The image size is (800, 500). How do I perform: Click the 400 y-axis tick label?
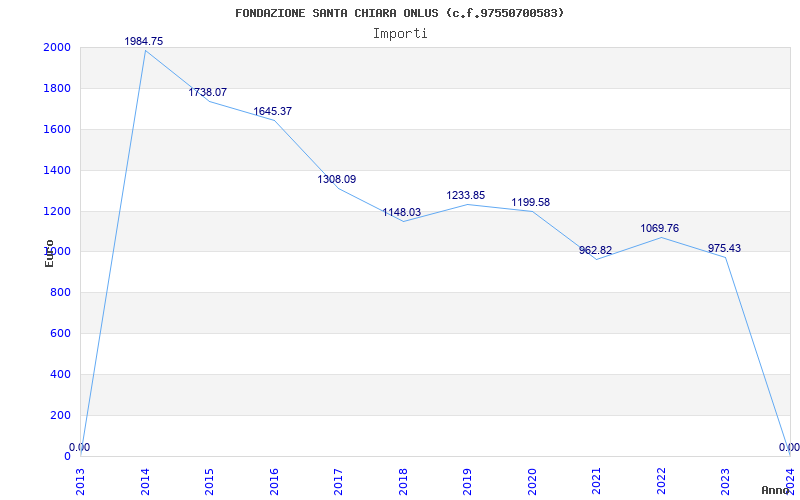[x=61, y=374]
